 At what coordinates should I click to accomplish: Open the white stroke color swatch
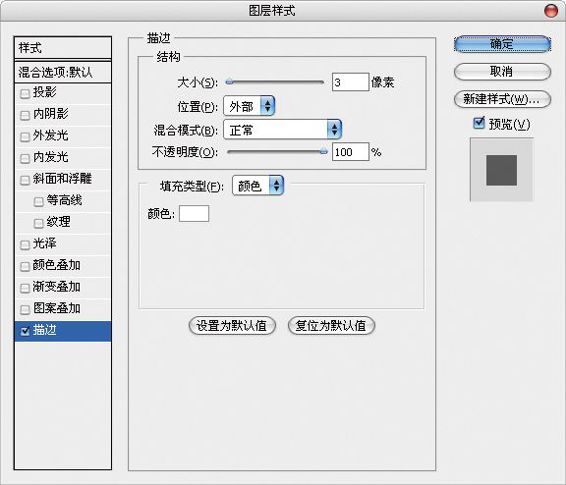pos(194,214)
